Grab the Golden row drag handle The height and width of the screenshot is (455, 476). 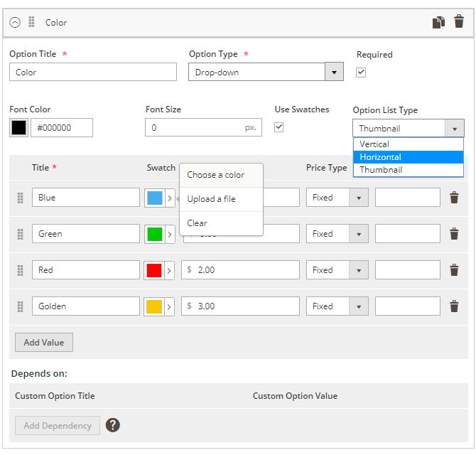(x=21, y=306)
